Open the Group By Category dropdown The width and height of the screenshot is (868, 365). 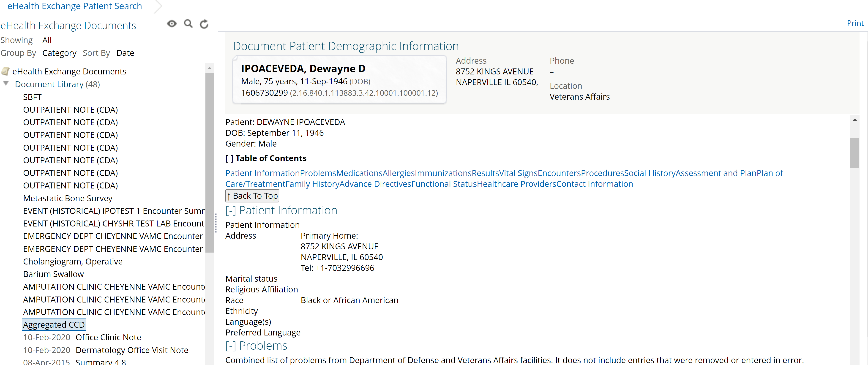point(59,53)
